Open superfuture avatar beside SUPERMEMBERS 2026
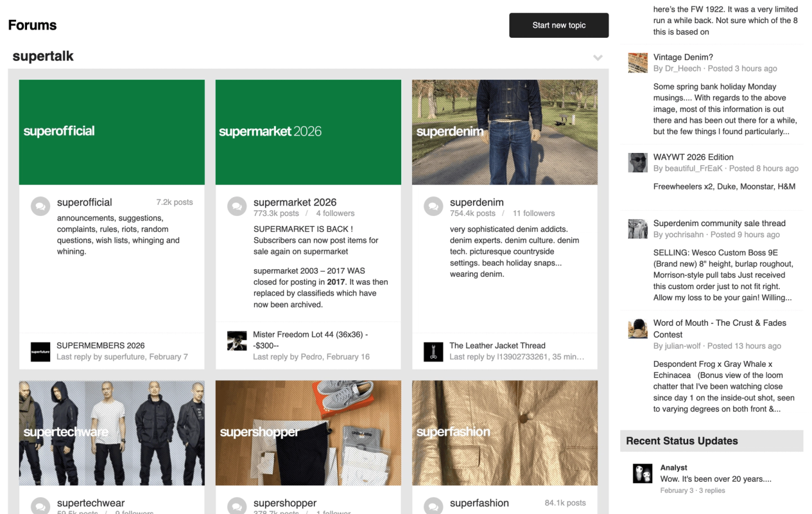Viewport: 812px width, 514px height. click(x=40, y=351)
